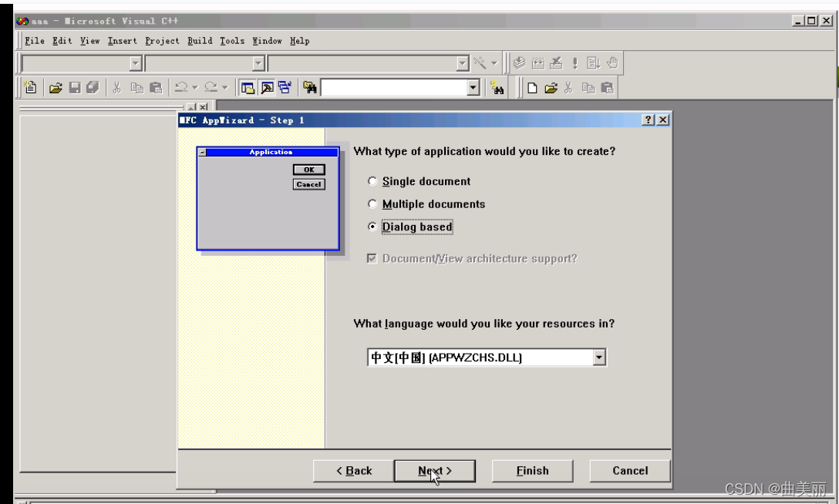Select the Multiple documents radio button

pyautogui.click(x=372, y=203)
